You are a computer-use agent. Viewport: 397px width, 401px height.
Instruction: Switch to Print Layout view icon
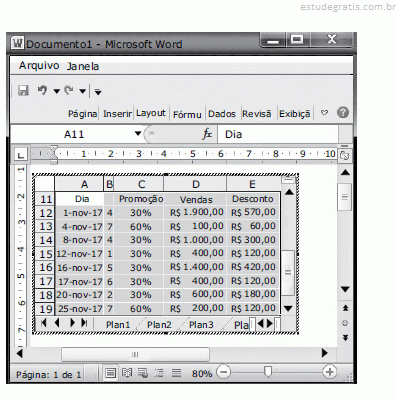pos(110,373)
